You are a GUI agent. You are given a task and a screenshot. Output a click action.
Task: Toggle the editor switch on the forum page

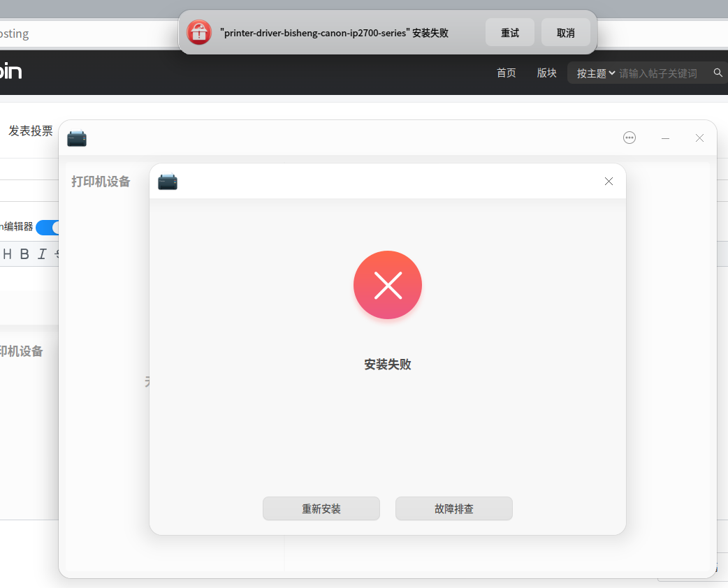48,228
